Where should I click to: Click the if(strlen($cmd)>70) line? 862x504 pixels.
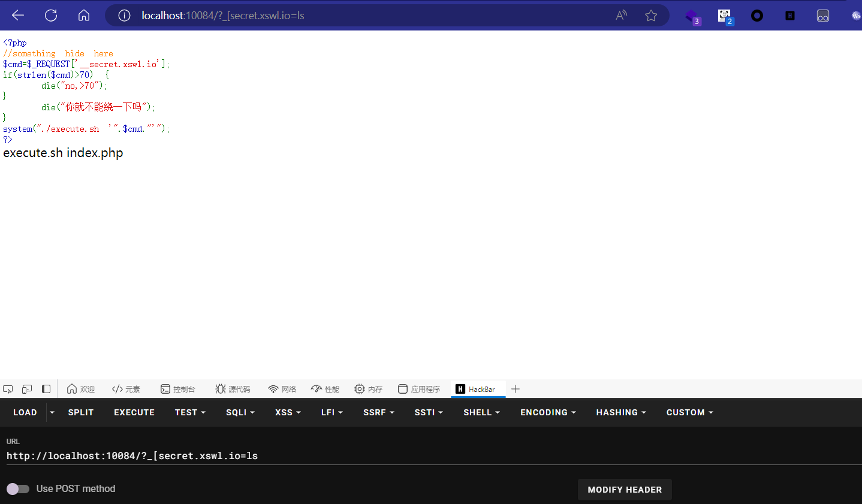coord(56,75)
